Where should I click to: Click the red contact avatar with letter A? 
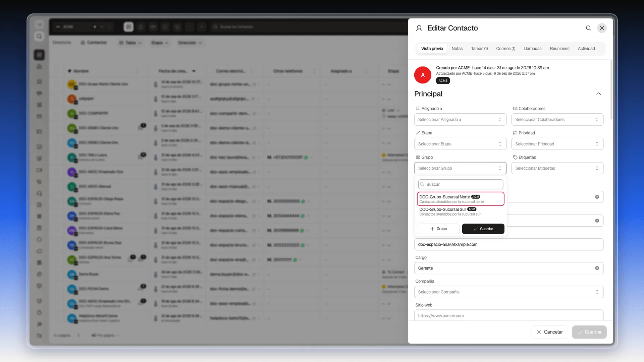[423, 75]
